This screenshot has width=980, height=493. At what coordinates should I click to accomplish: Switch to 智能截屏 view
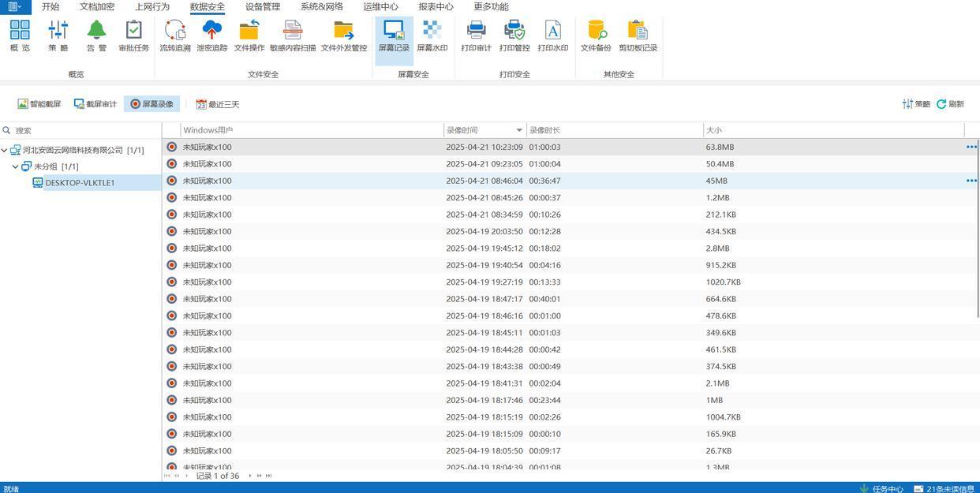click(x=39, y=104)
